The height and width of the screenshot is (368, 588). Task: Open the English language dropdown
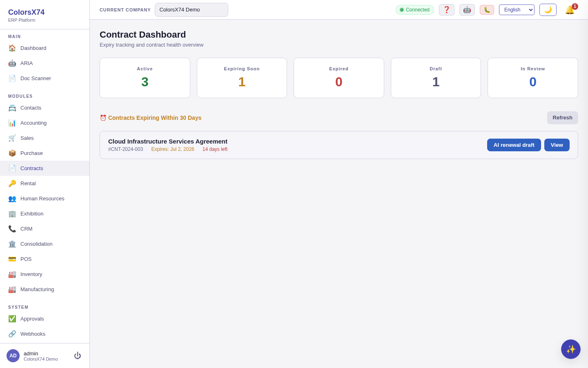click(517, 10)
